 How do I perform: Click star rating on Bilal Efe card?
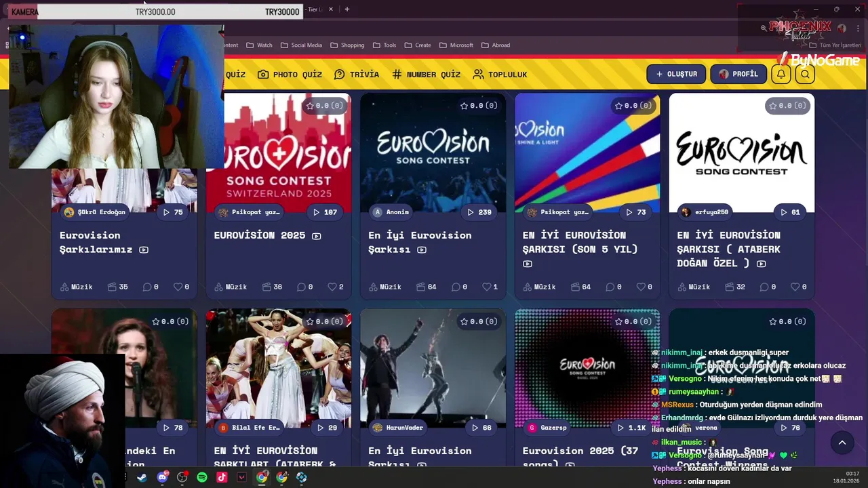[x=324, y=321]
